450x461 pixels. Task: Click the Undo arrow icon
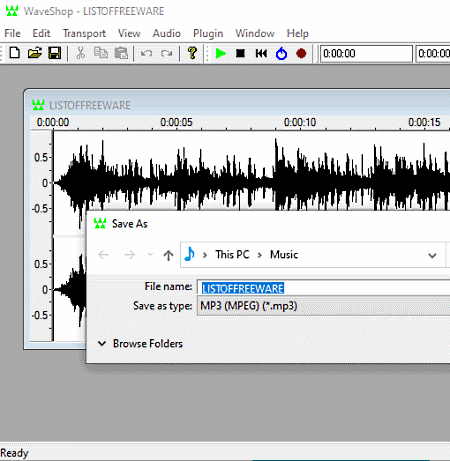pos(146,53)
